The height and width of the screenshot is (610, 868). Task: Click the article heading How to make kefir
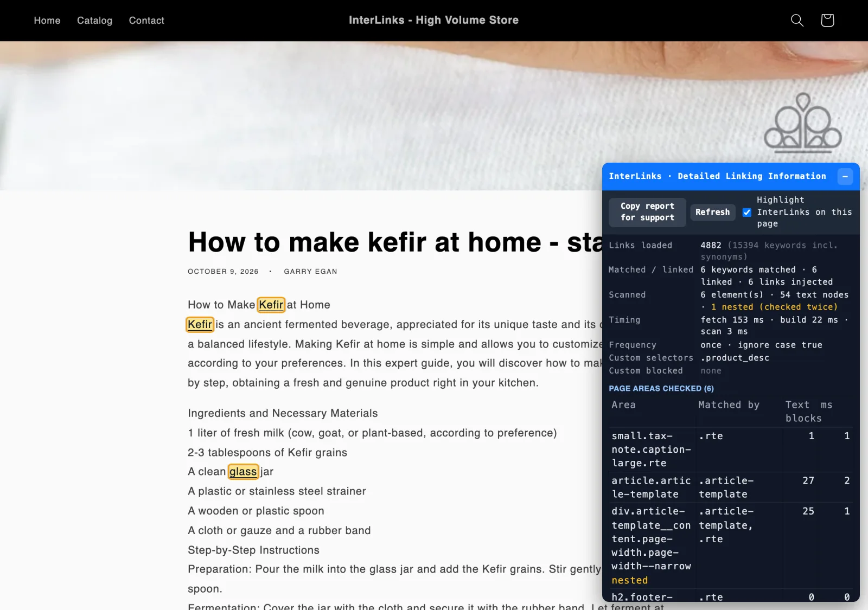click(395, 242)
